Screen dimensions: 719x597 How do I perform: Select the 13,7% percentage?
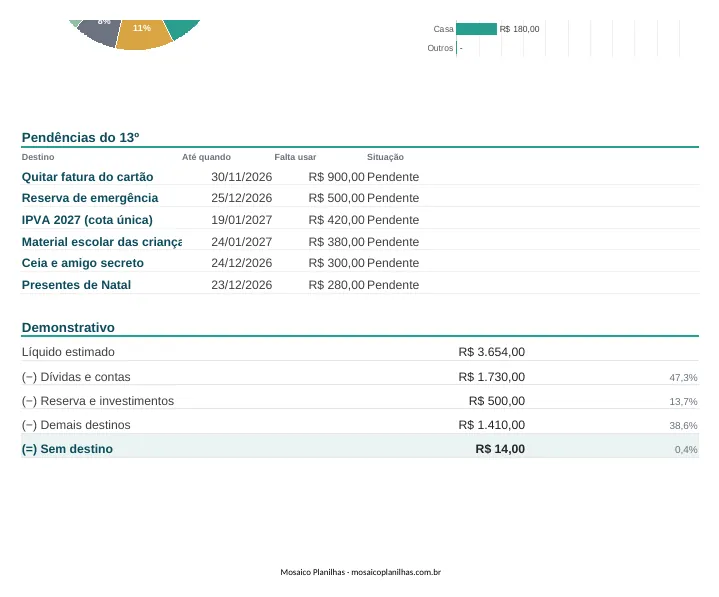point(683,402)
